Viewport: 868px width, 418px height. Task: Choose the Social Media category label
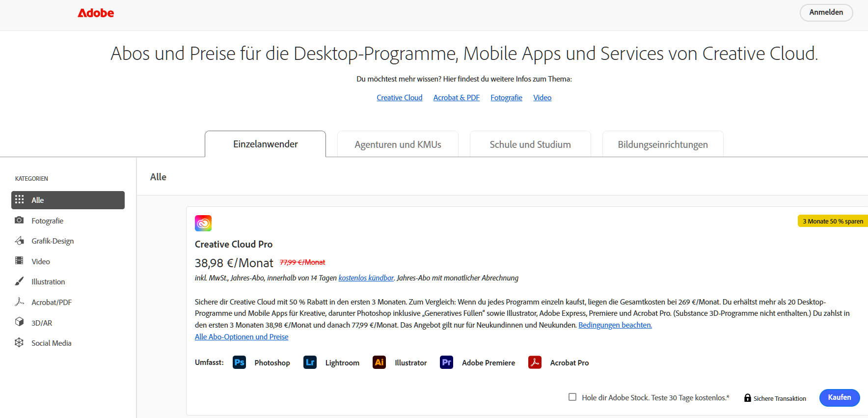pos(52,343)
